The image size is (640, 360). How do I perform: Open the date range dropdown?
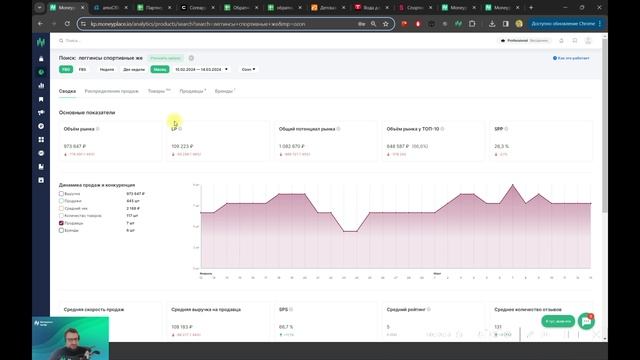click(x=201, y=69)
